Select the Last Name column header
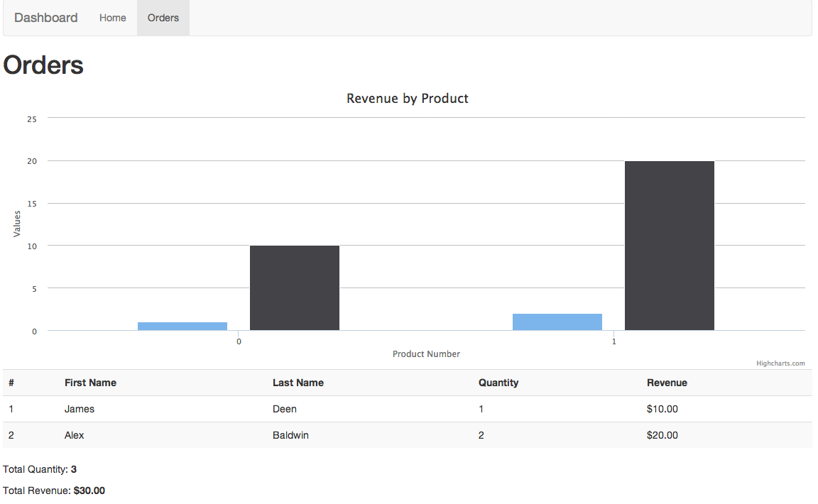This screenshot has height=504, width=818. pyautogui.click(x=298, y=383)
